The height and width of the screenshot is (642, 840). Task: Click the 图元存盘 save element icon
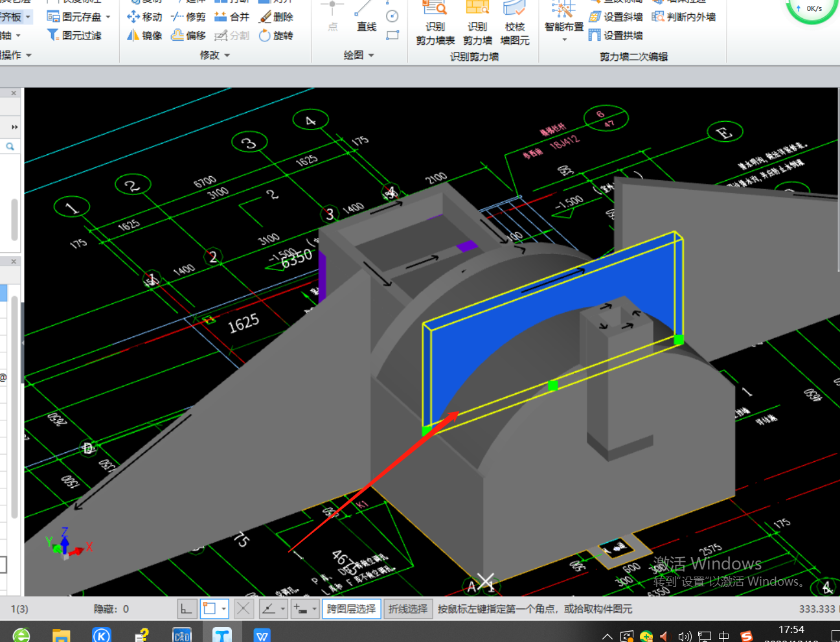tap(53, 17)
